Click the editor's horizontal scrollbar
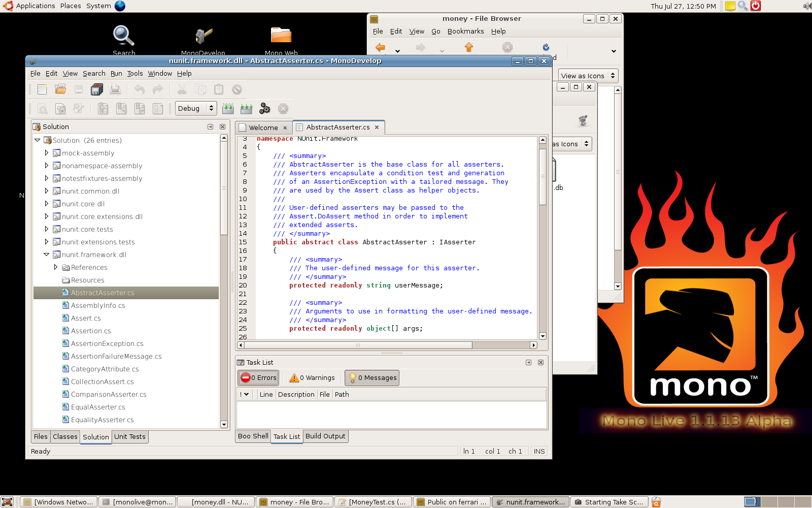The height and width of the screenshot is (508, 812). tap(358, 345)
